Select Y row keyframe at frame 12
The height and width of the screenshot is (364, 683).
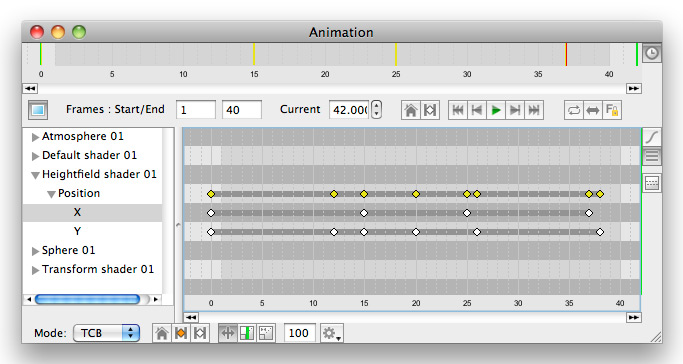tap(334, 232)
